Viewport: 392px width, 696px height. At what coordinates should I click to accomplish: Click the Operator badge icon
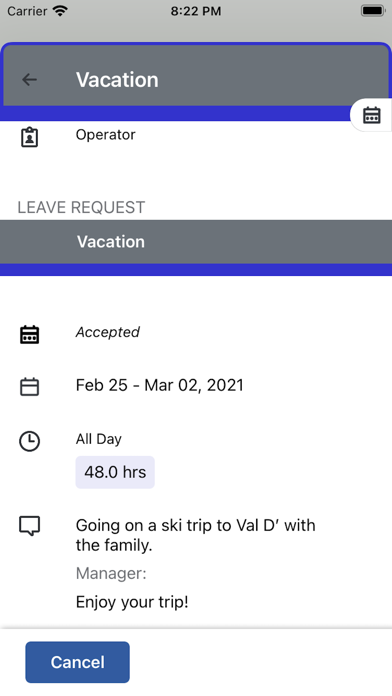(x=29, y=137)
